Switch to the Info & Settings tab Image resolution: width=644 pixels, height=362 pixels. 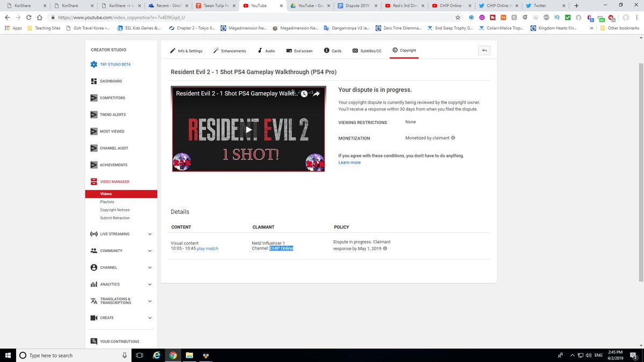coord(186,51)
